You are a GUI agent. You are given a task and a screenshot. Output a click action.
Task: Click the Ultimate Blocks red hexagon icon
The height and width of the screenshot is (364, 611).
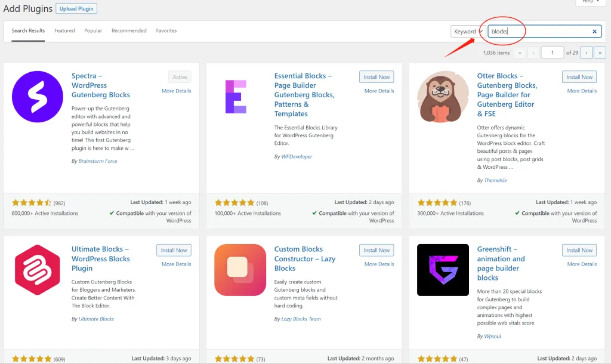38,270
